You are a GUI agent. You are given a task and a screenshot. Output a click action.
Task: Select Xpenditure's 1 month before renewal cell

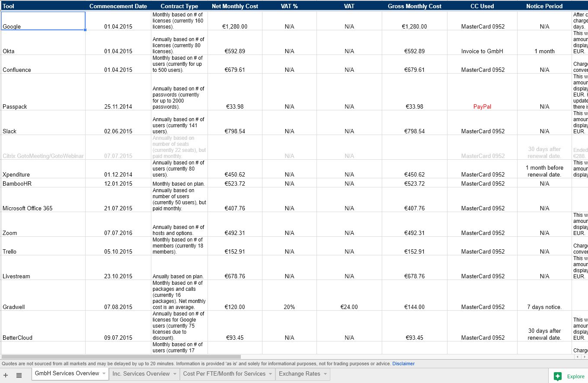click(544, 169)
